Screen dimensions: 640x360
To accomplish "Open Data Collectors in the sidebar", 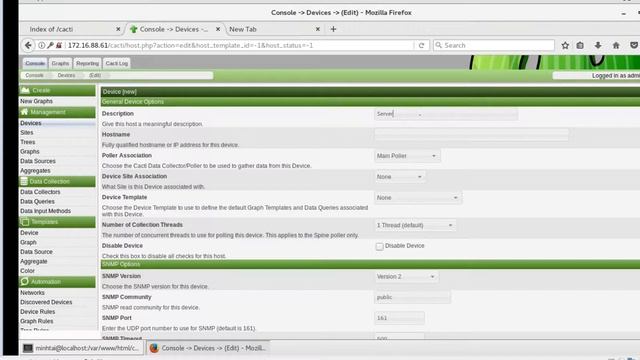I will [40, 192].
